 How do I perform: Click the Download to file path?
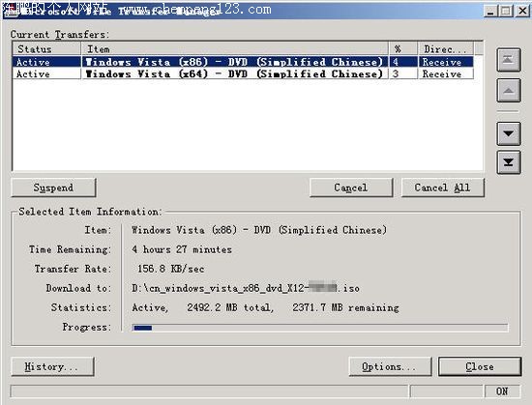(x=246, y=288)
